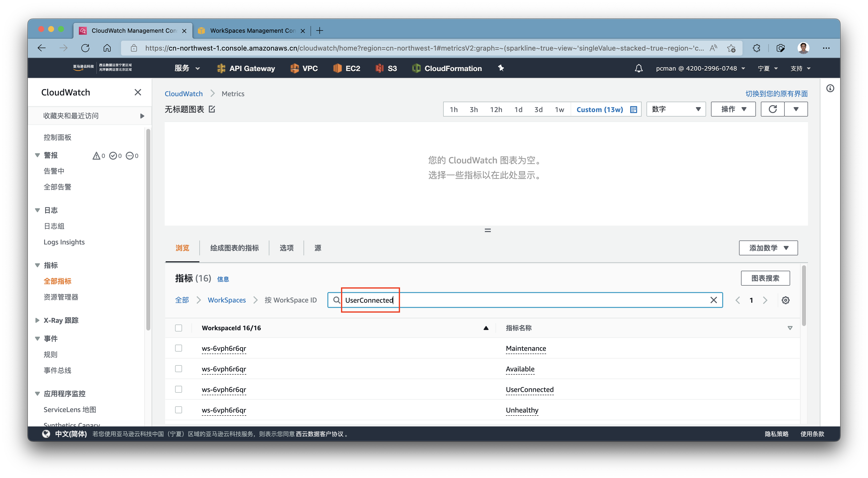Image resolution: width=868 pixels, height=478 pixels.
Task: Open the EC2 service shortcut
Action: click(347, 68)
